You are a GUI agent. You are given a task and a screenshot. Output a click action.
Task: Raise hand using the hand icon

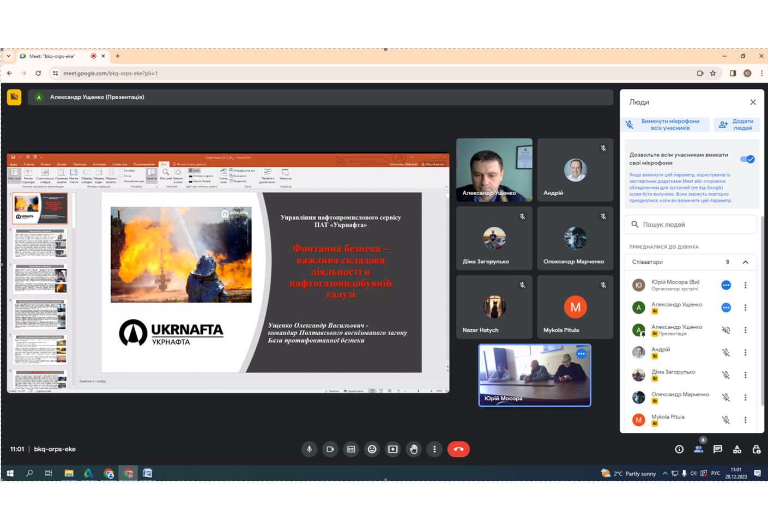pos(414,449)
